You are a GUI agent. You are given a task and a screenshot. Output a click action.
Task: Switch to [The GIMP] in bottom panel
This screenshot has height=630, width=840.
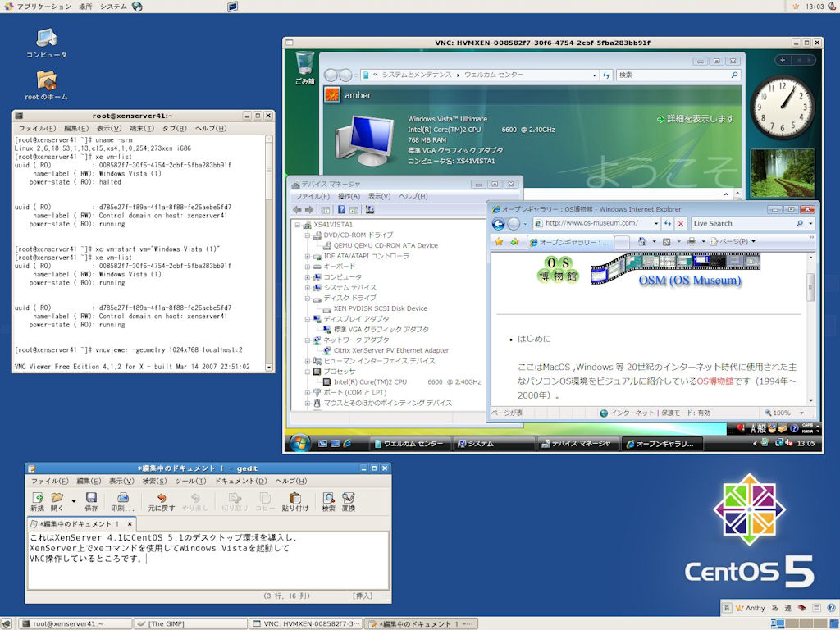click(190, 623)
